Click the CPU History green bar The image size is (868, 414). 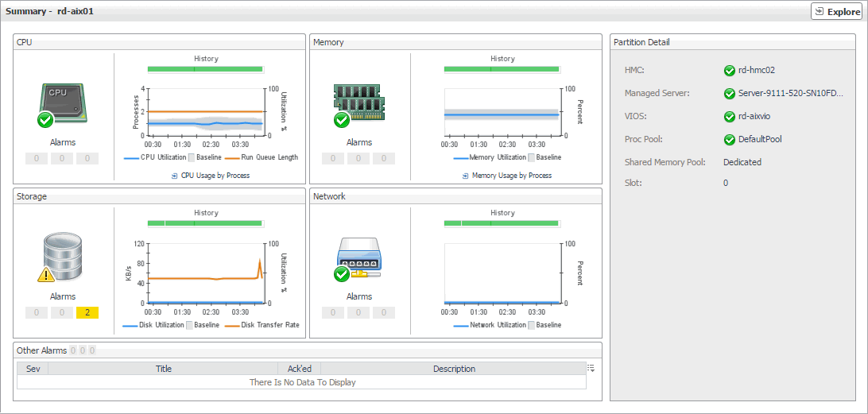click(205, 70)
